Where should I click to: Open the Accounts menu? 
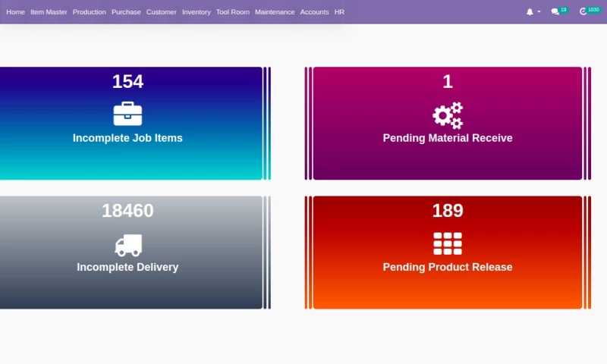click(x=314, y=12)
